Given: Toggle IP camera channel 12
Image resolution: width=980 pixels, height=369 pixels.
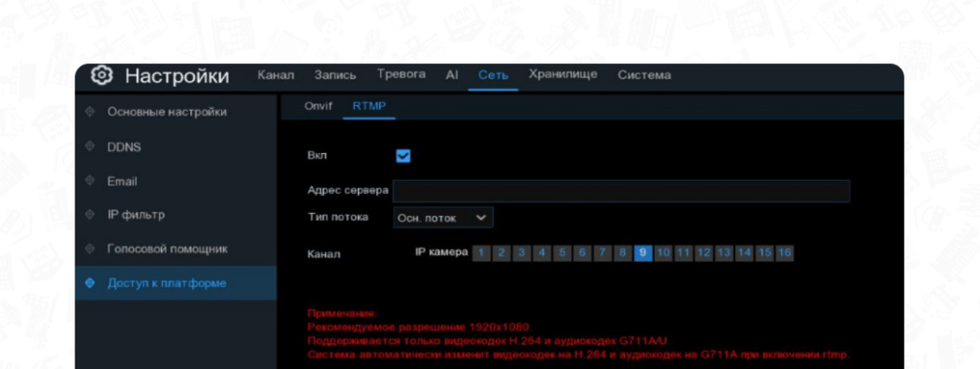Looking at the screenshot, I should pos(703,253).
